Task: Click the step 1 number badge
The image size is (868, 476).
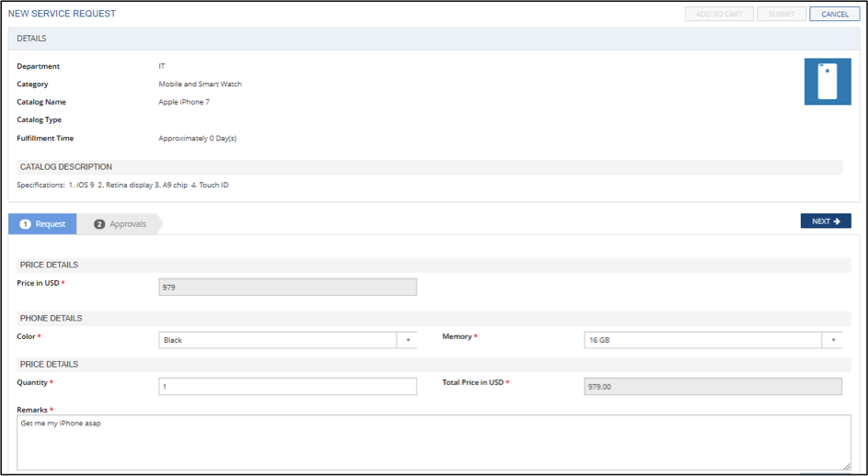Action: coord(25,224)
